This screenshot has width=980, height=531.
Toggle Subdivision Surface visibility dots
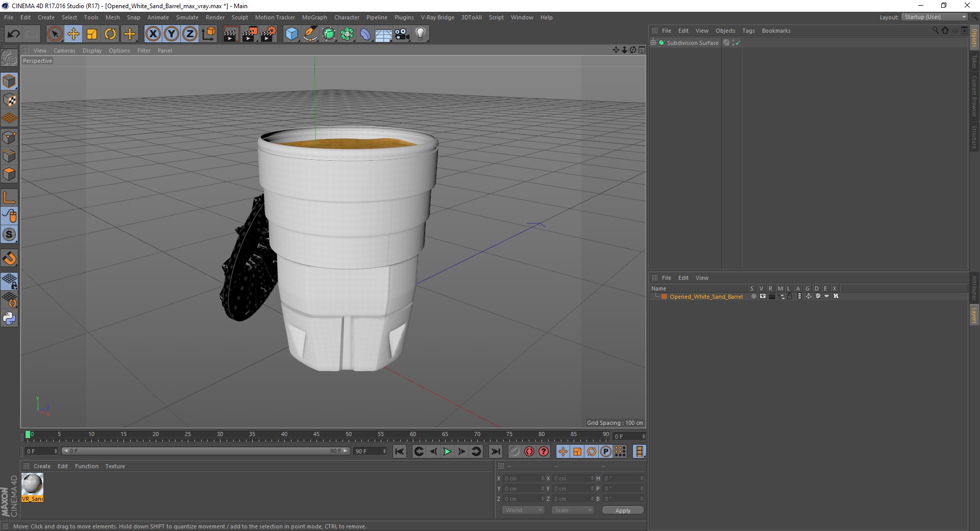tap(733, 43)
